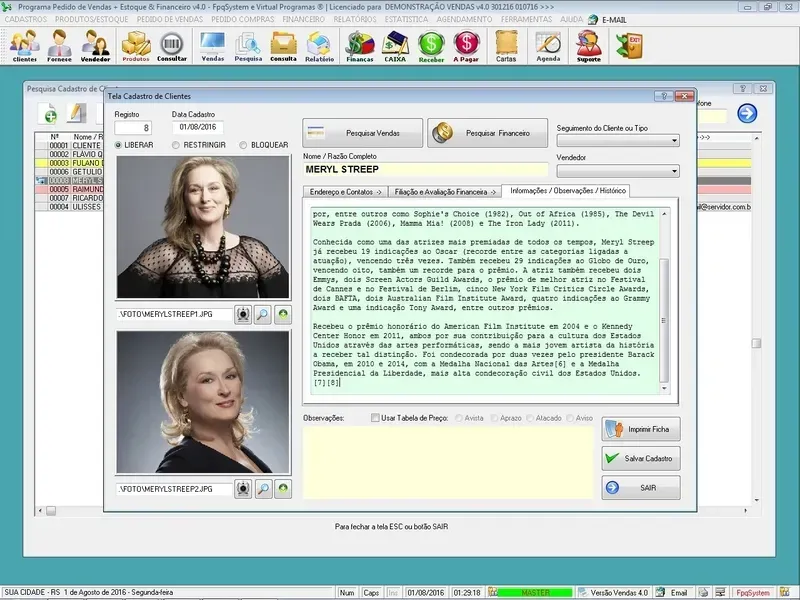Click the Pesquisar Financeiro button
Screen dimensions: 800x600
click(489, 133)
